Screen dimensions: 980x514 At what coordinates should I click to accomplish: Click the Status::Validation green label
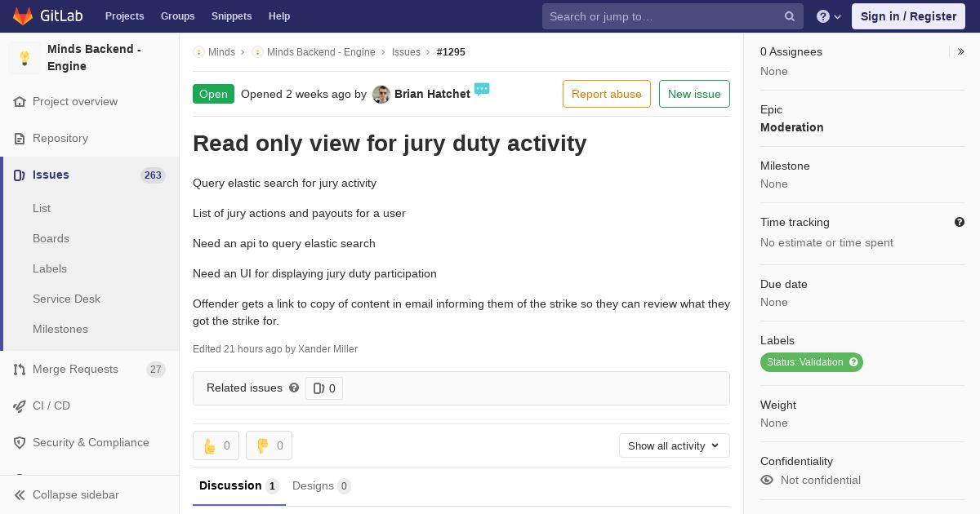[x=804, y=362]
